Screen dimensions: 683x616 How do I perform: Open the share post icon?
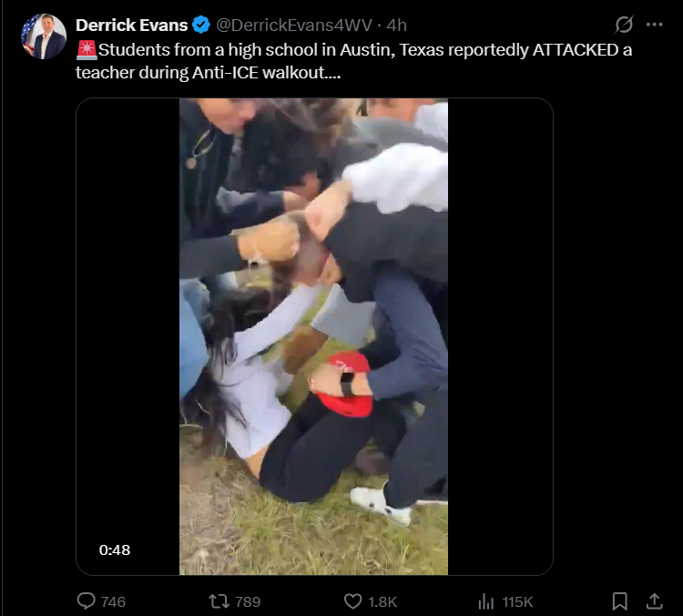[654, 601]
